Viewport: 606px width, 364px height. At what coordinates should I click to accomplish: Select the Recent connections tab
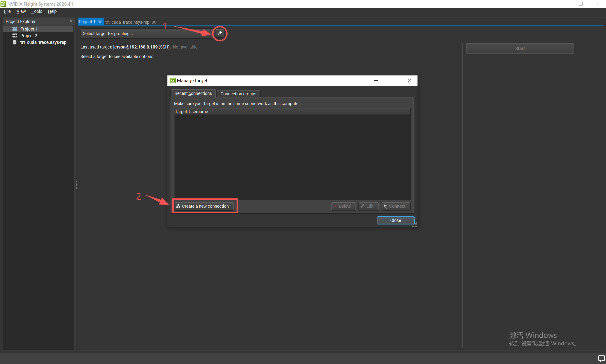(193, 93)
